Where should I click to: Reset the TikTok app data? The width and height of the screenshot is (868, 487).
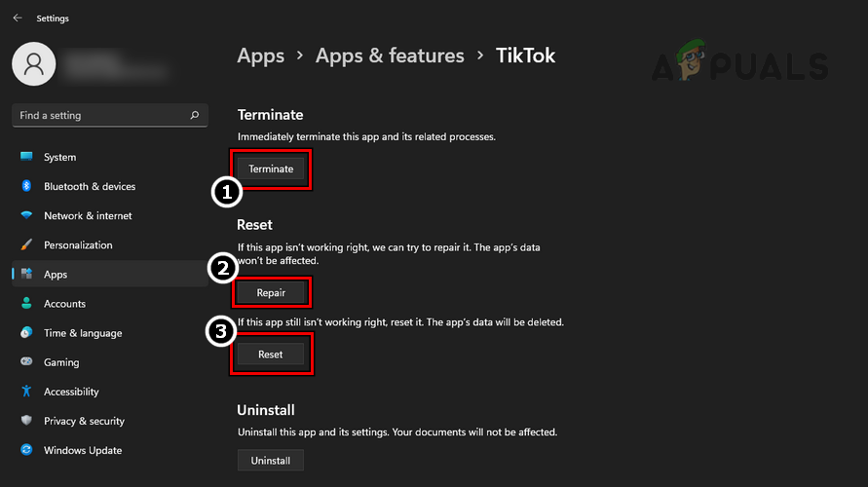point(271,355)
